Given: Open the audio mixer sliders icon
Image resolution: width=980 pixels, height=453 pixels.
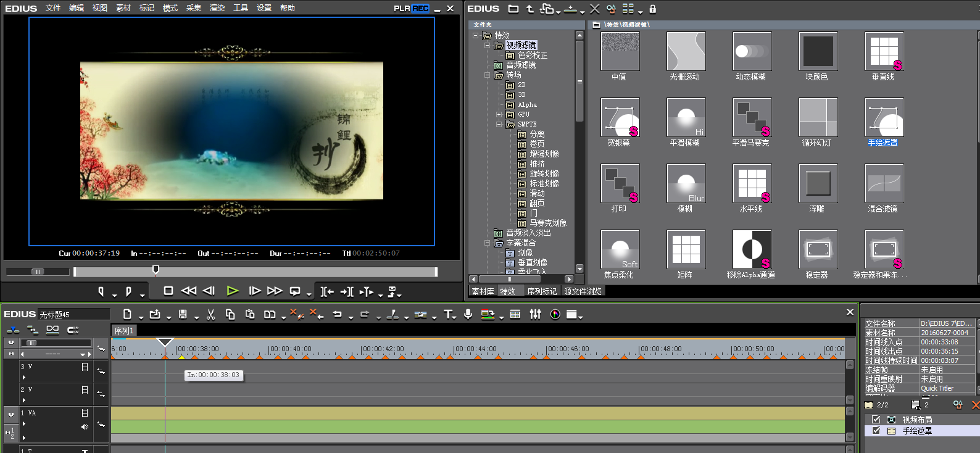Looking at the screenshot, I should point(535,315).
